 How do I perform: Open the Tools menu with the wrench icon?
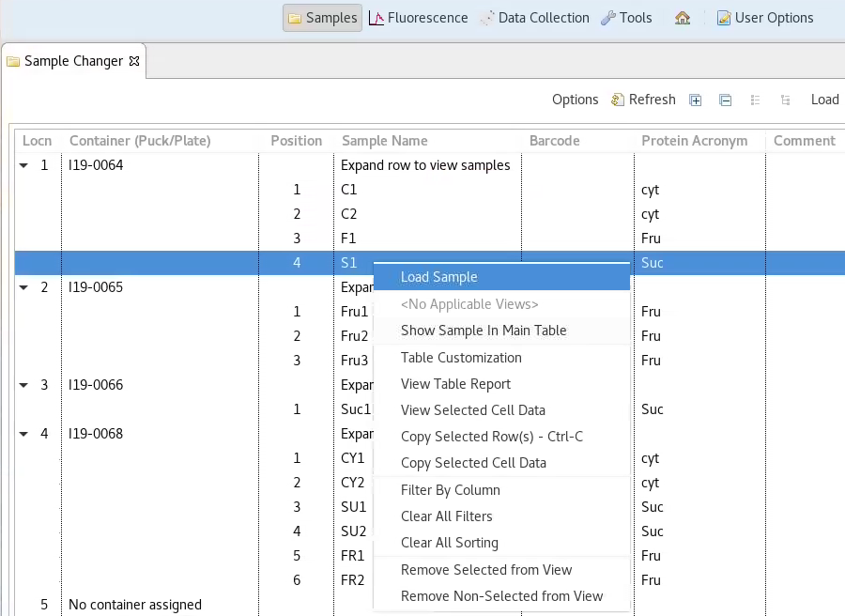point(627,18)
